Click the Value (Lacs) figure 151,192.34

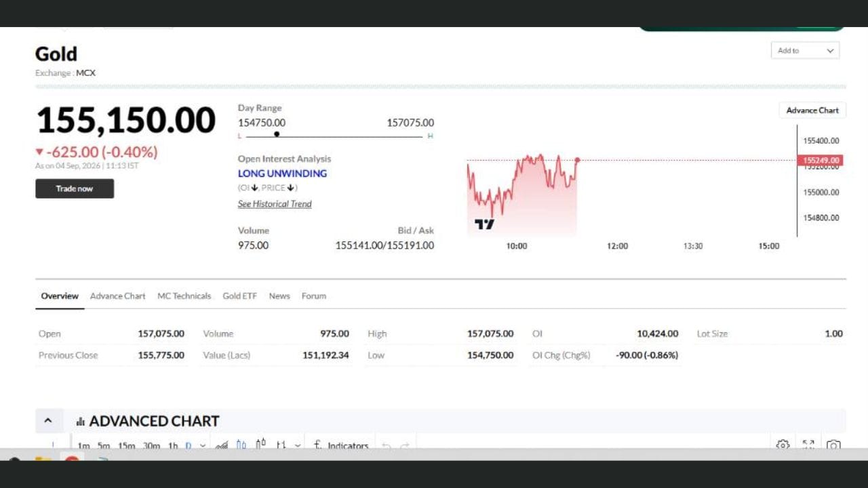[325, 355]
